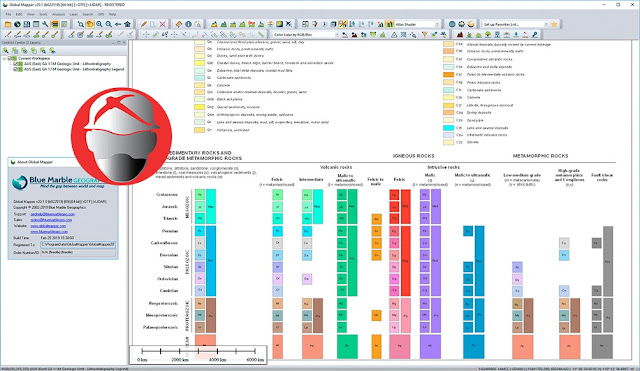640x371 pixels.
Task: Click the zoom out magnifier
Action: point(109,24)
